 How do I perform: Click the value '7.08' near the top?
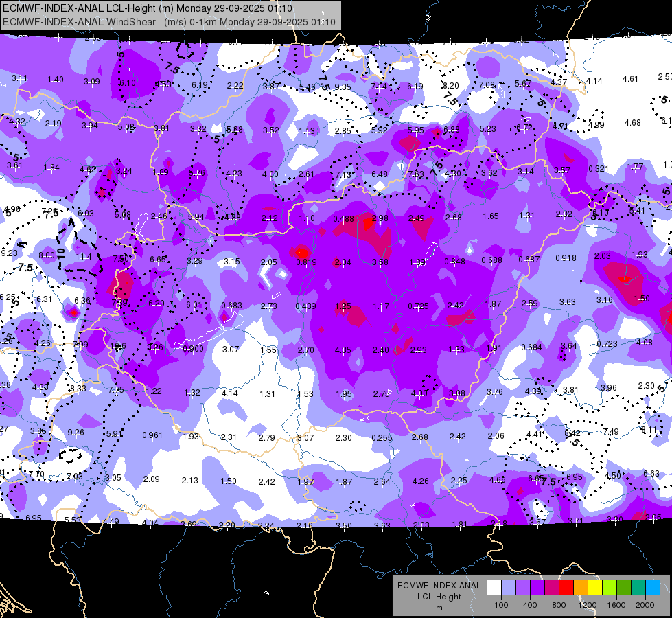point(487,85)
